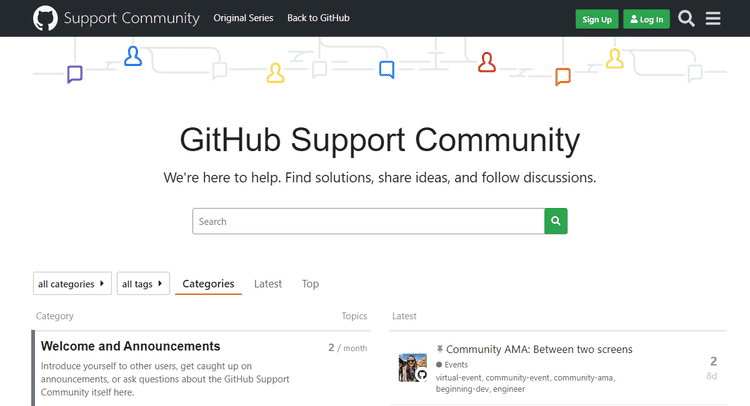Image resolution: width=750 pixels, height=406 pixels.
Task: Open the Community AMA poster avatar
Action: click(x=413, y=367)
